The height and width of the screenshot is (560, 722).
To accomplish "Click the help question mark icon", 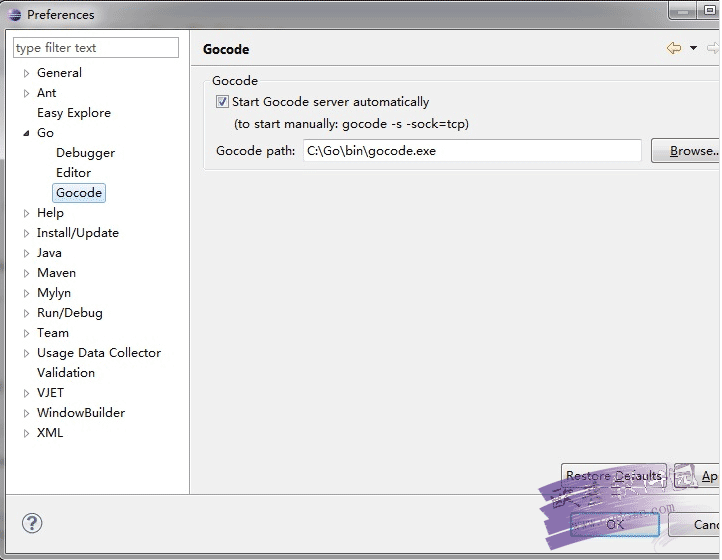I will click(x=32, y=523).
